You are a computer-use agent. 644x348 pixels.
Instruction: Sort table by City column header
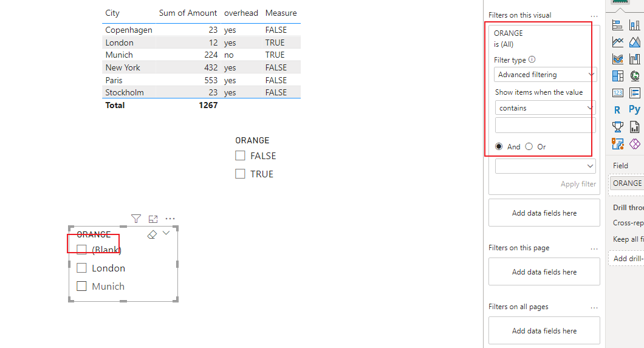[x=112, y=13]
